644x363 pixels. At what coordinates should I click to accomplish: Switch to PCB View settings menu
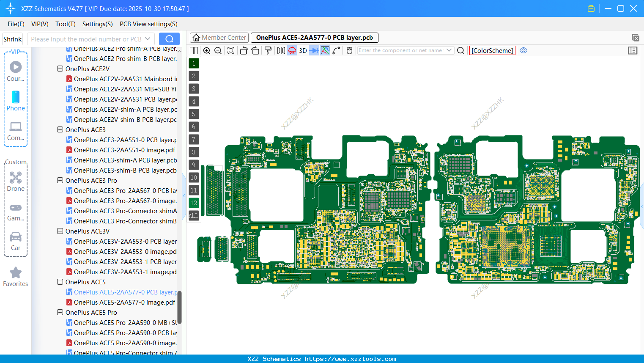148,24
